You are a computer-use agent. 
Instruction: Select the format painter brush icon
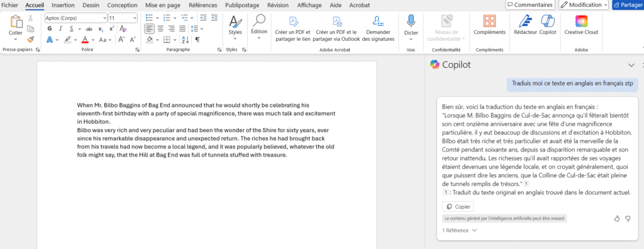click(x=30, y=40)
